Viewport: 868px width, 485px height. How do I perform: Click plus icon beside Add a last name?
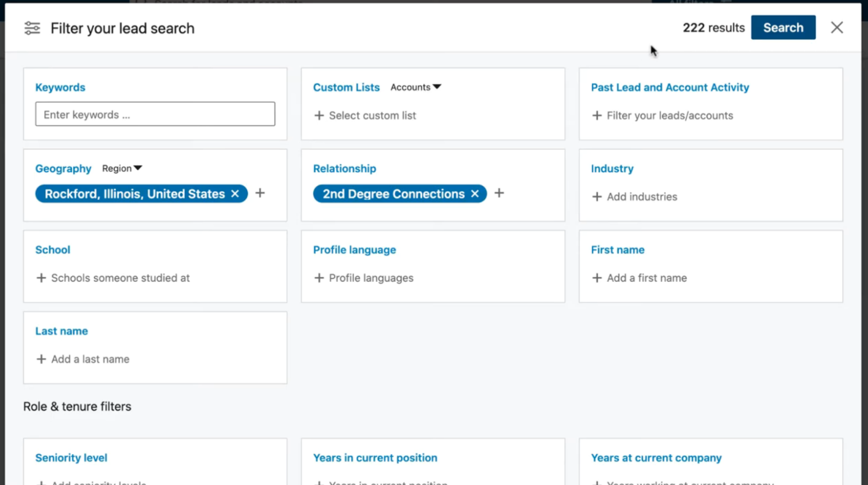[41, 359]
